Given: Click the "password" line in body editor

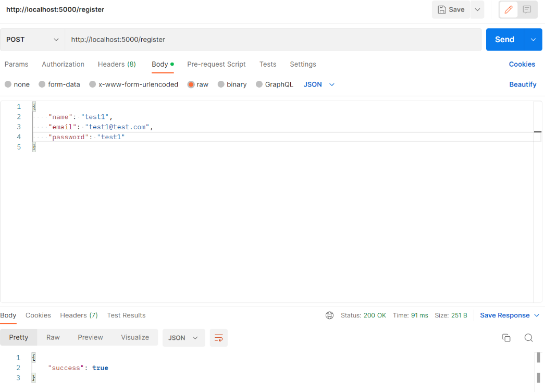Looking at the screenshot, I should [x=86, y=137].
